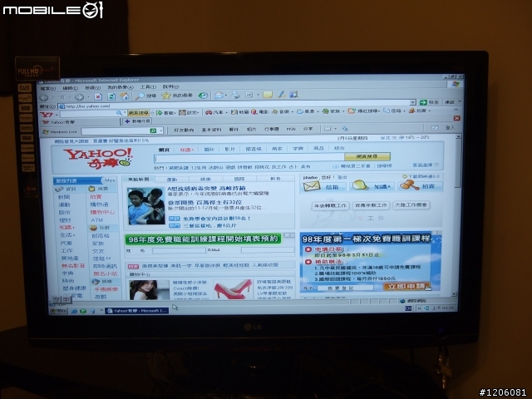Click the orange 立即申請 apply button
This screenshot has height=399, width=532.
point(406,286)
